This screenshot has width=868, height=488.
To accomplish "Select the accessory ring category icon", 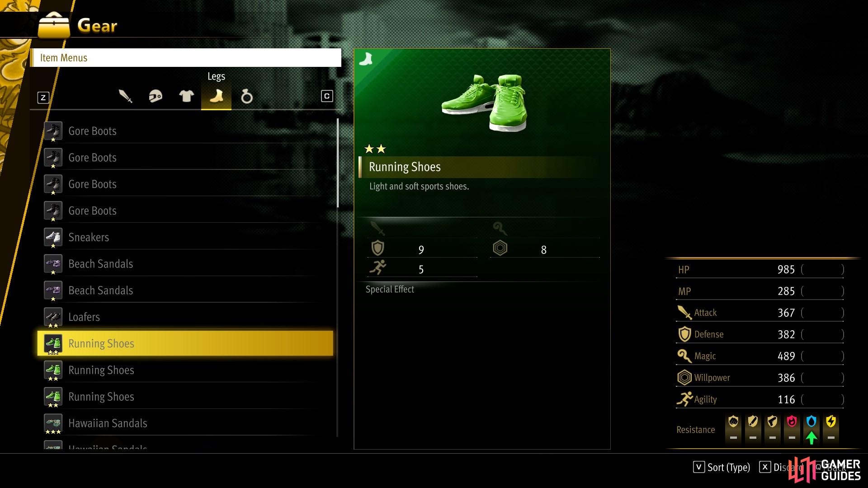I will [x=247, y=96].
